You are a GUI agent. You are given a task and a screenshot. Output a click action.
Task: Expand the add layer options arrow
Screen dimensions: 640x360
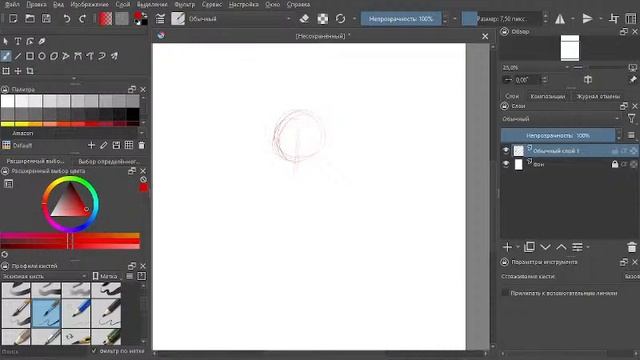(518, 247)
